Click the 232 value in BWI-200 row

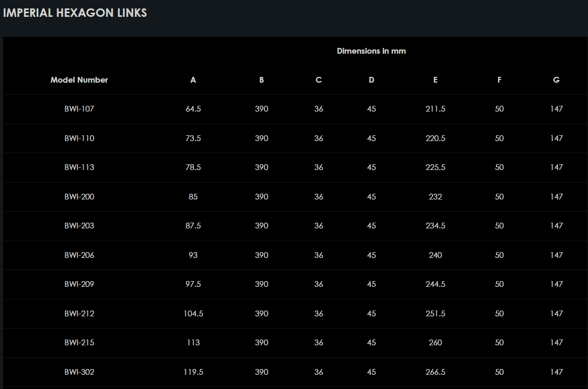tap(435, 197)
